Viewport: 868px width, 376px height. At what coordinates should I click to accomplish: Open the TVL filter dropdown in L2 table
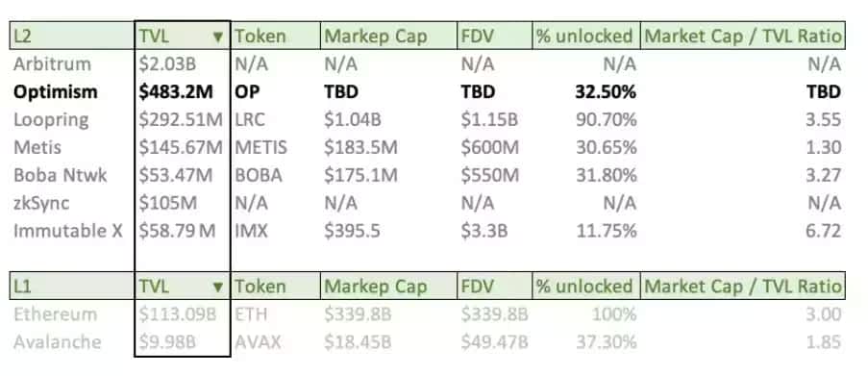pyautogui.click(x=218, y=38)
